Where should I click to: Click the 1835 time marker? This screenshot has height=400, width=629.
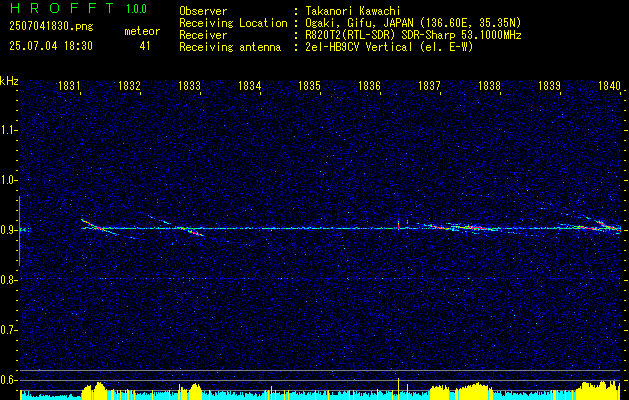pos(309,85)
